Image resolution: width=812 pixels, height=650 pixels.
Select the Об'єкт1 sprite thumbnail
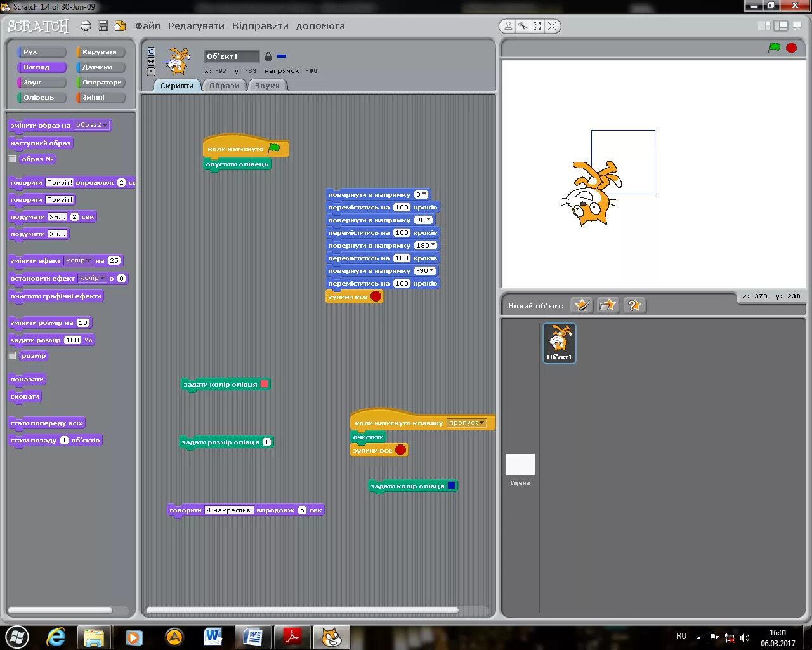pyautogui.click(x=560, y=343)
